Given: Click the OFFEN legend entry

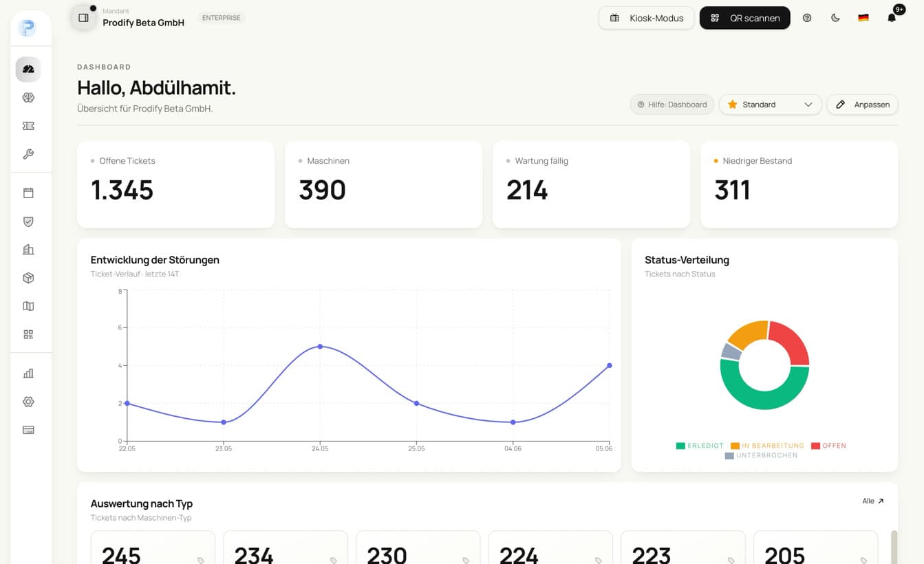Looking at the screenshot, I should click(x=828, y=446).
